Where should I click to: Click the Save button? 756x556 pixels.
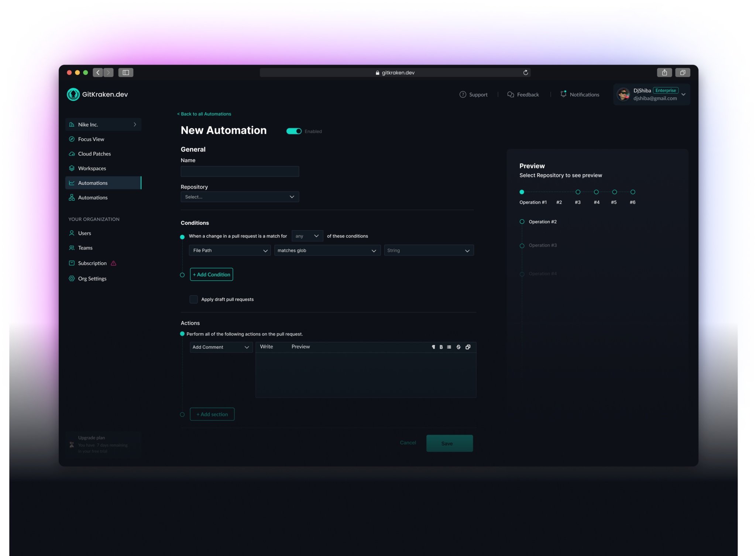click(449, 443)
